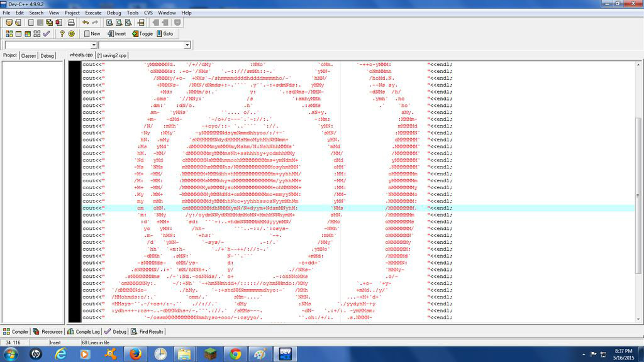Open the Debug menu in menu bar
Image resolution: width=644 pixels, height=362 pixels.
(x=114, y=13)
